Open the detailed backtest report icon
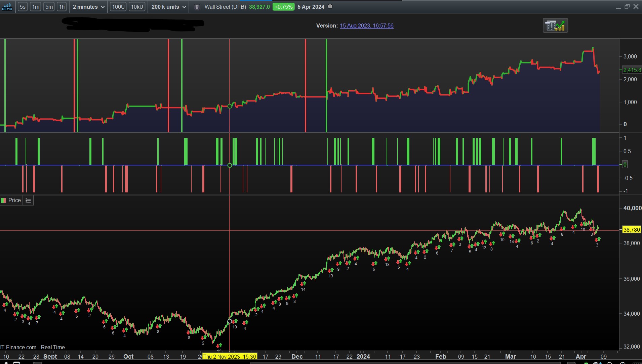 click(555, 26)
